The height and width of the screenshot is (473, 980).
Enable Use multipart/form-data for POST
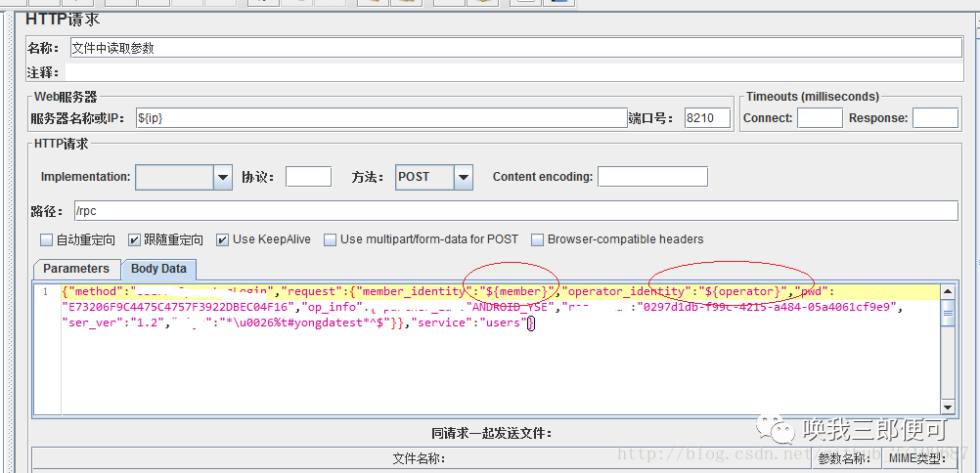[x=330, y=240]
